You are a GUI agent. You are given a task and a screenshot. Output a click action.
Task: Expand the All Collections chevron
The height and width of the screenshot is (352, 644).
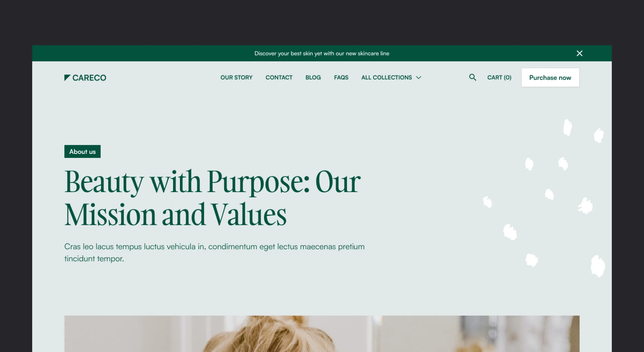pyautogui.click(x=419, y=78)
